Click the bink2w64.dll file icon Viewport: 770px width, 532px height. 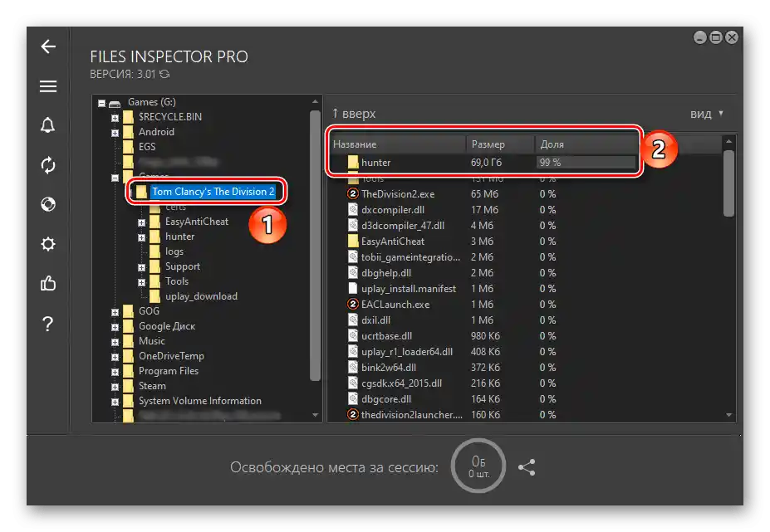click(x=352, y=367)
